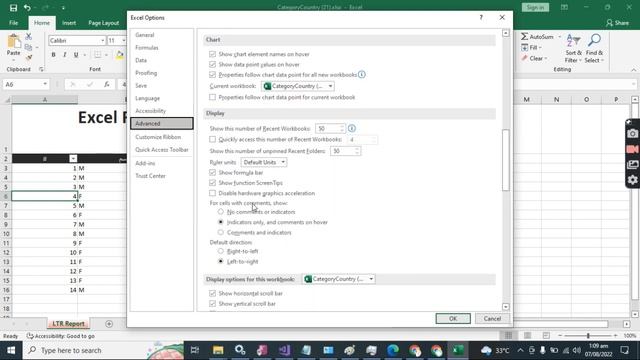Screen dimensions: 640x360
Task: Click scroll down arrow in Excel Options
Action: (x=506, y=307)
